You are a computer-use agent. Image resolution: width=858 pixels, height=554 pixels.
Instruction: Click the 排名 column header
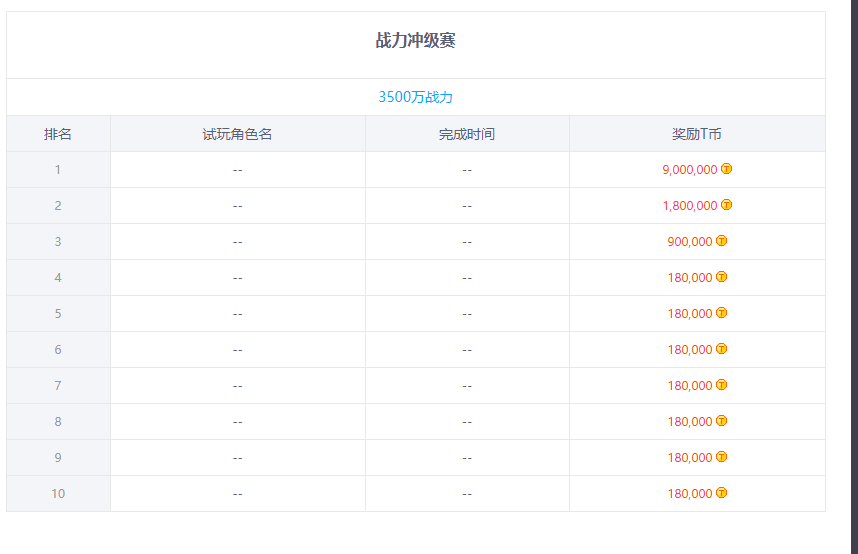pyautogui.click(x=58, y=134)
